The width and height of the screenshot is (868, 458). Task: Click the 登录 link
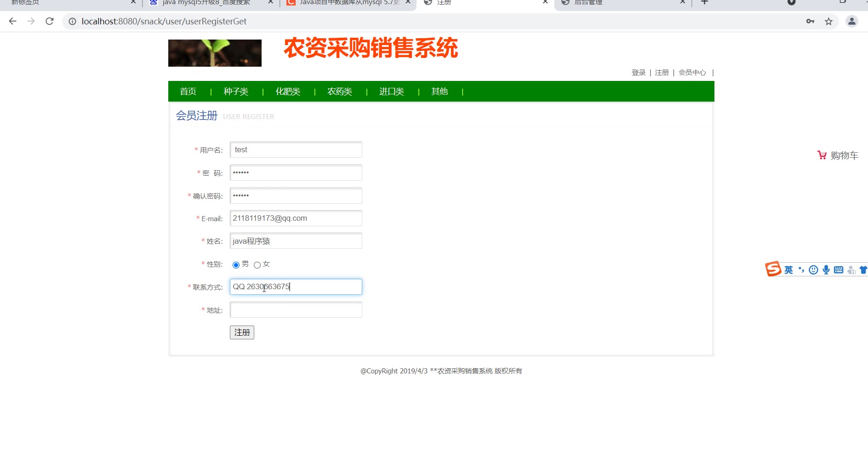639,73
